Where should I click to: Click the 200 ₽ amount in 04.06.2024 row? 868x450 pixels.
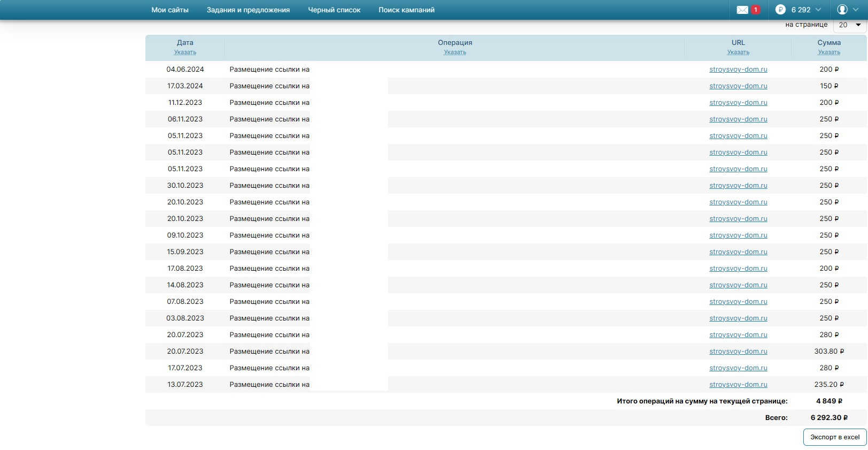pyautogui.click(x=829, y=70)
